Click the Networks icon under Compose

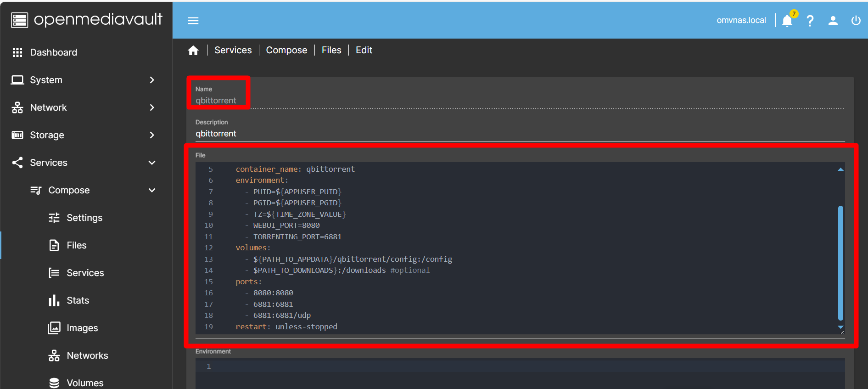tap(54, 355)
